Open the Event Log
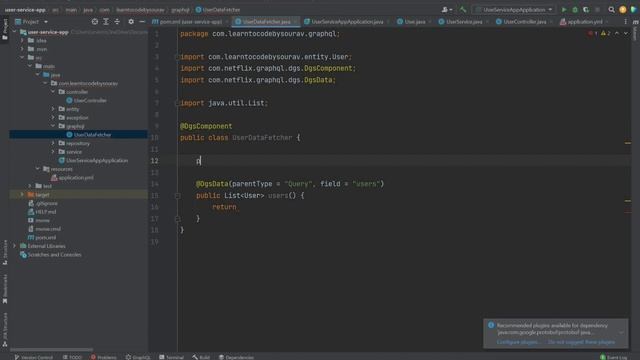This screenshot has height=360, width=640. click(613, 357)
